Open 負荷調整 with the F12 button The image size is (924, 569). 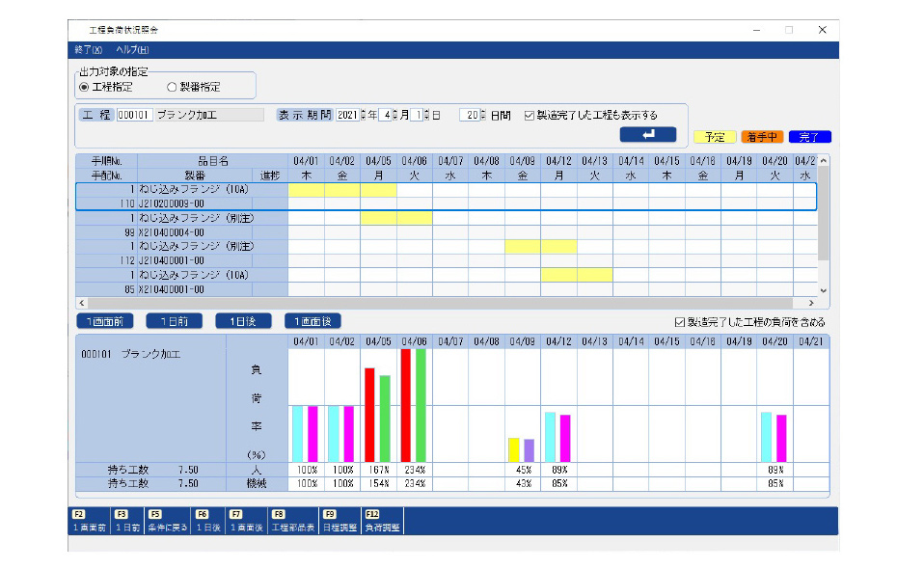(380, 522)
